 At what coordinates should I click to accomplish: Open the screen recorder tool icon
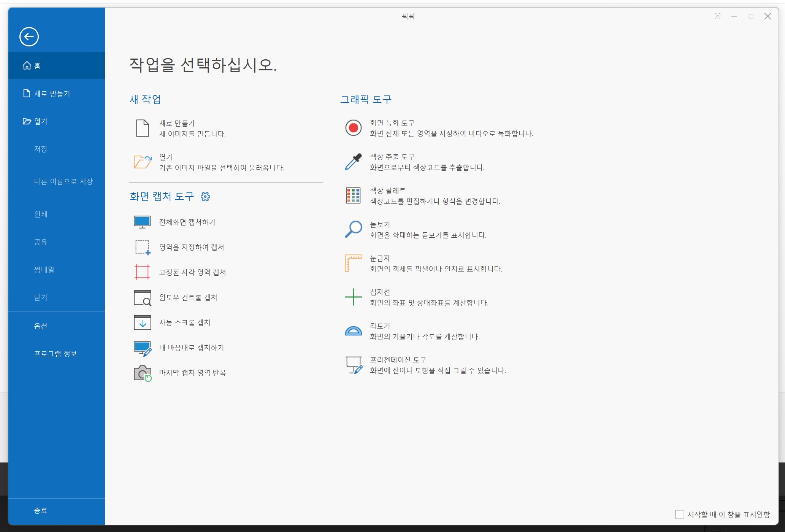[x=353, y=128]
